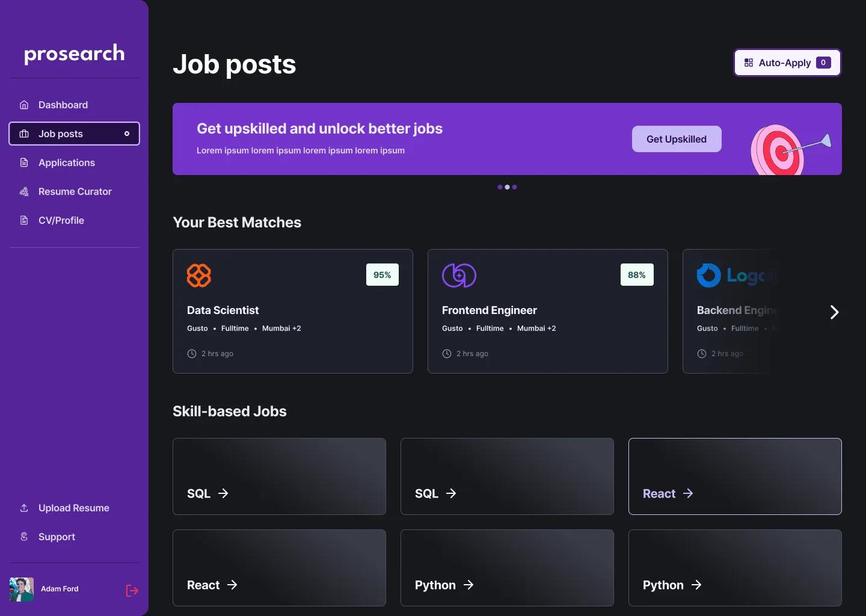Viewport: 866px width, 616px height.
Task: Click the Support icon in sidebar
Action: pos(24,537)
